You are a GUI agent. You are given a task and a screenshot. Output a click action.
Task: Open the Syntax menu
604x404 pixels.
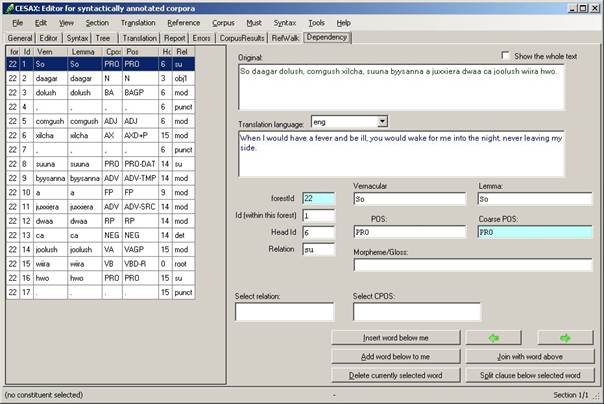pyautogui.click(x=284, y=22)
